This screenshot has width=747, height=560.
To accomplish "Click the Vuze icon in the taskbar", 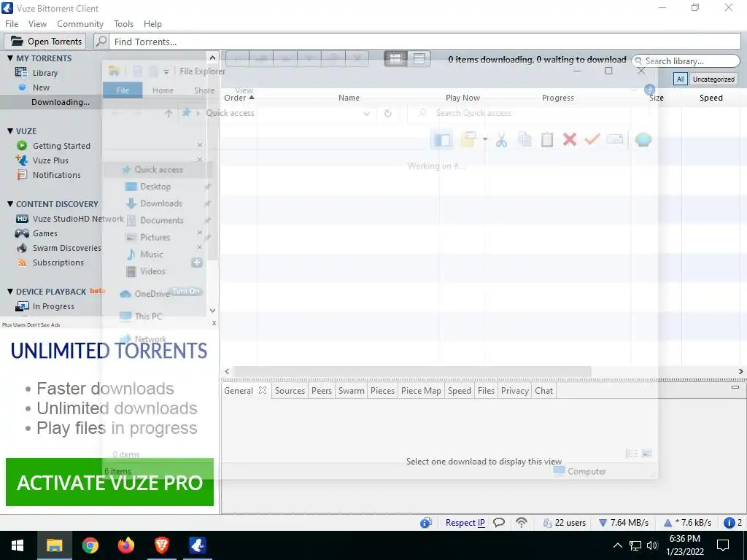I will coord(197,545).
